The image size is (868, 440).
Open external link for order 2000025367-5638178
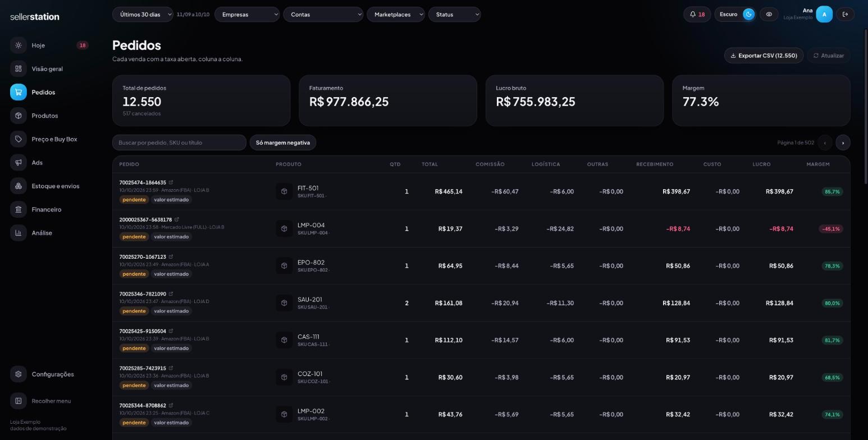(x=176, y=219)
